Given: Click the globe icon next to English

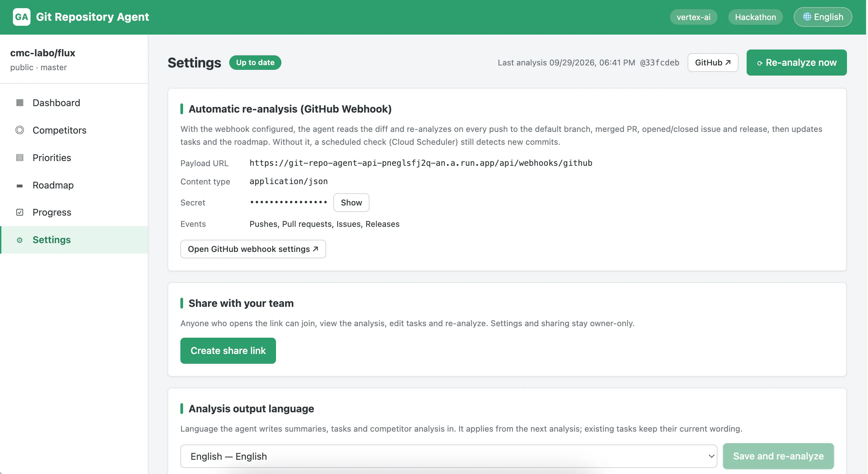Looking at the screenshot, I should pyautogui.click(x=807, y=17).
